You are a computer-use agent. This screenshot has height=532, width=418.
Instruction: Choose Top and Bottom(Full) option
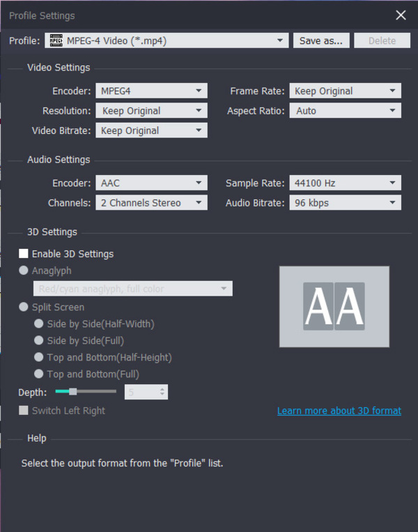(38, 374)
